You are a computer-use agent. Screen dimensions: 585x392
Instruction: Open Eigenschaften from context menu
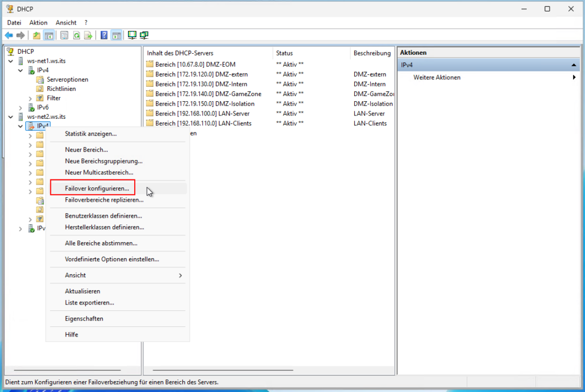pos(118,319)
